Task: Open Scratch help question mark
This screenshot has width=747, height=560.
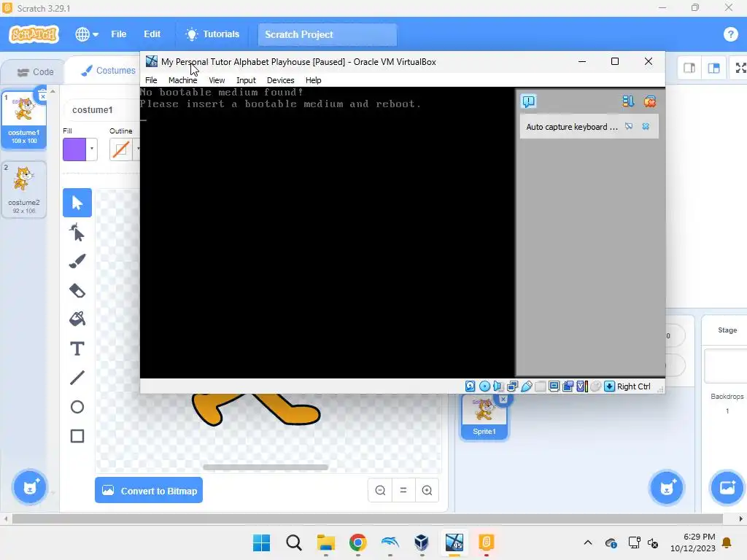Action: pyautogui.click(x=730, y=34)
